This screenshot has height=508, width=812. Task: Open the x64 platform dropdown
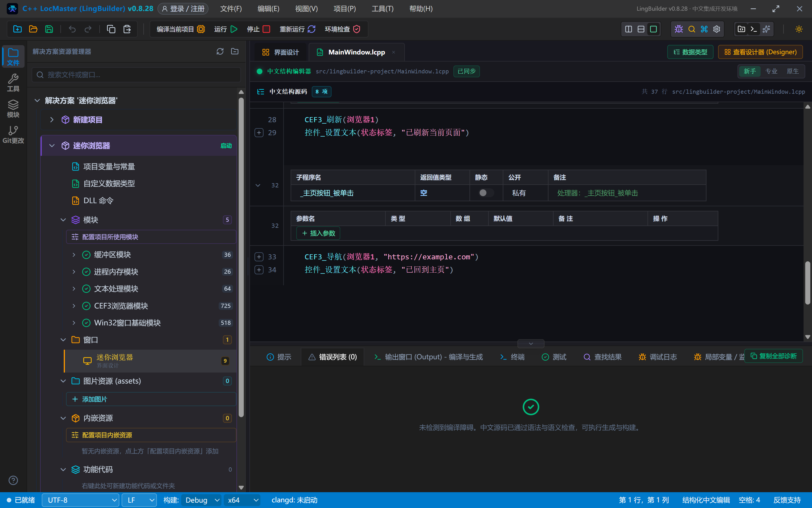click(x=242, y=500)
